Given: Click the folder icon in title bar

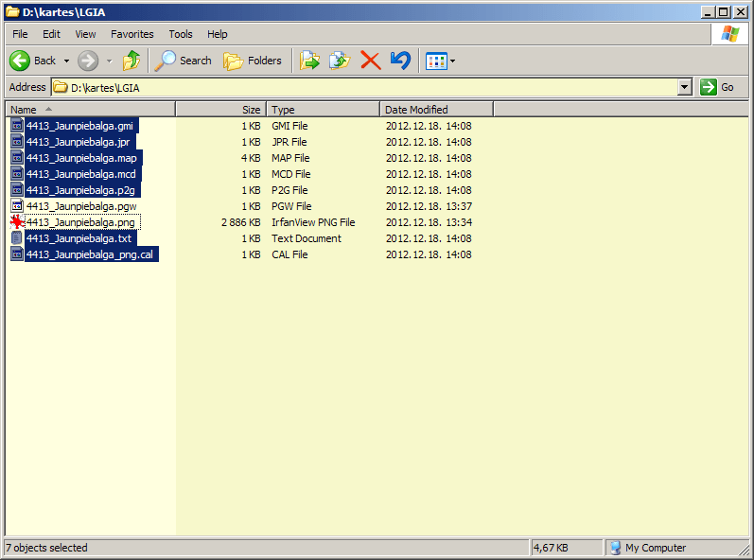Looking at the screenshot, I should [12, 11].
